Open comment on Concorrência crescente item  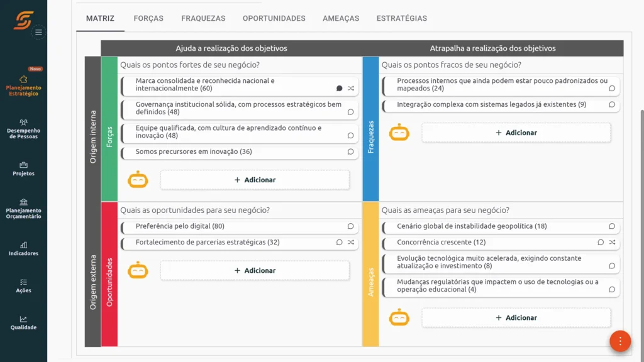(601, 242)
